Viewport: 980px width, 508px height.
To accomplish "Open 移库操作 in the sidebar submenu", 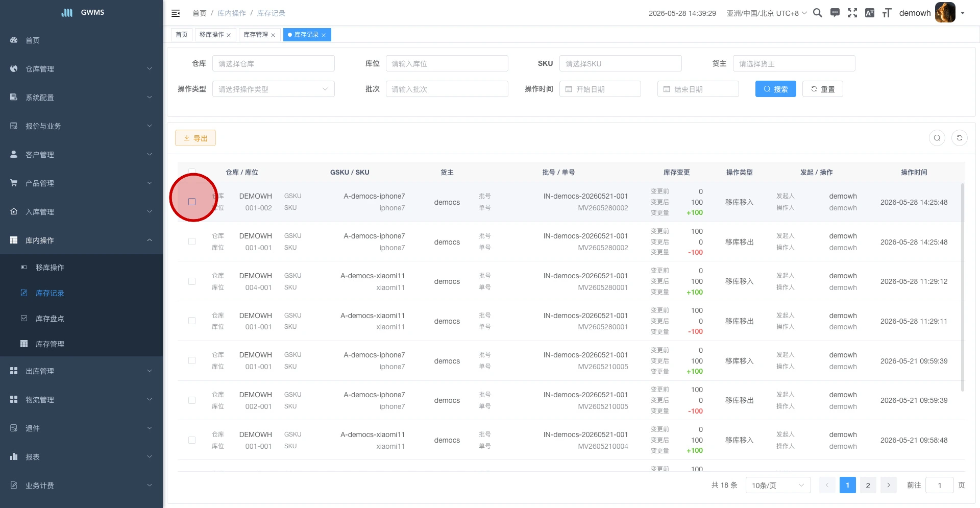I will click(82, 268).
